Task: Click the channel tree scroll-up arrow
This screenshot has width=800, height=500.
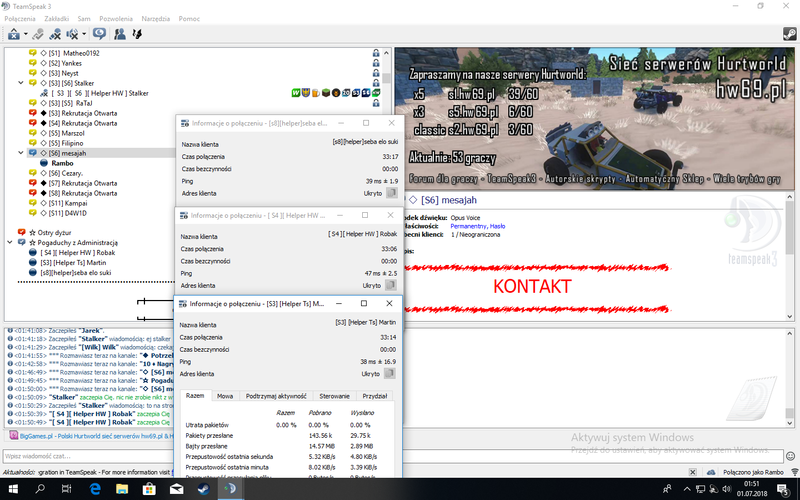Action: pyautogui.click(x=386, y=53)
